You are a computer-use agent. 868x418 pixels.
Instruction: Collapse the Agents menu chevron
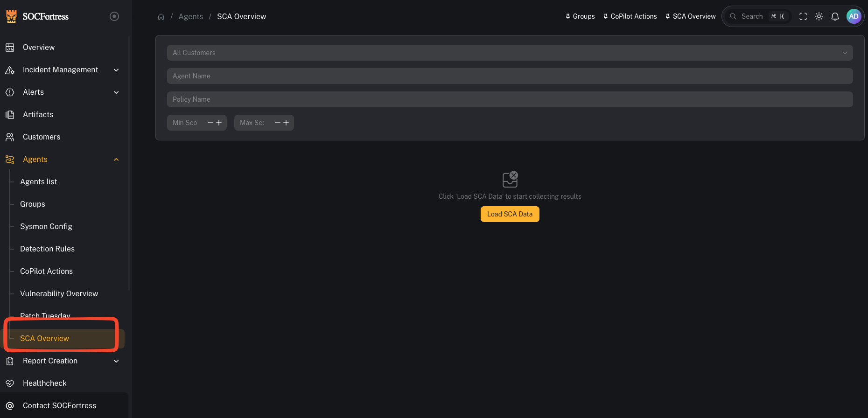[116, 159]
